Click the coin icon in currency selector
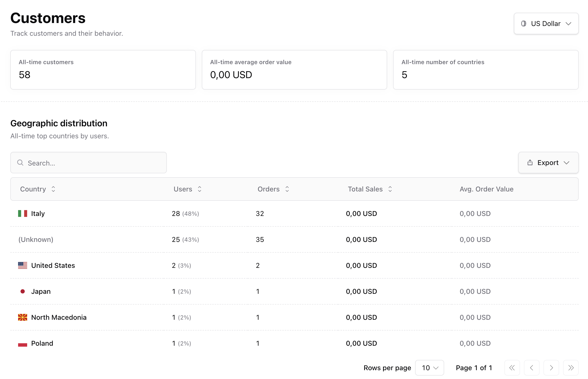This screenshot has width=588, height=379. tap(524, 23)
